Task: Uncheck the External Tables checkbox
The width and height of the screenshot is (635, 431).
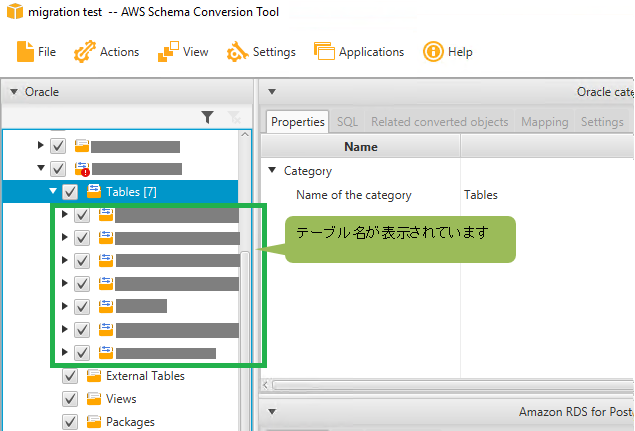Action: [70, 376]
